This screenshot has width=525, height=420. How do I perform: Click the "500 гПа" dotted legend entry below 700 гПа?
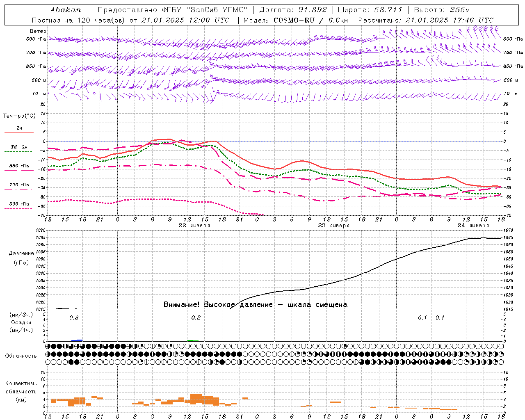(19, 204)
